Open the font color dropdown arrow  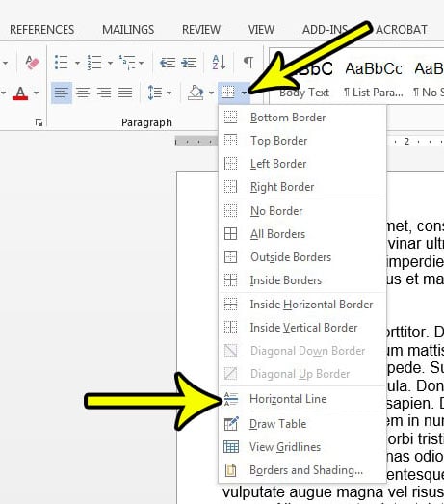37,93
